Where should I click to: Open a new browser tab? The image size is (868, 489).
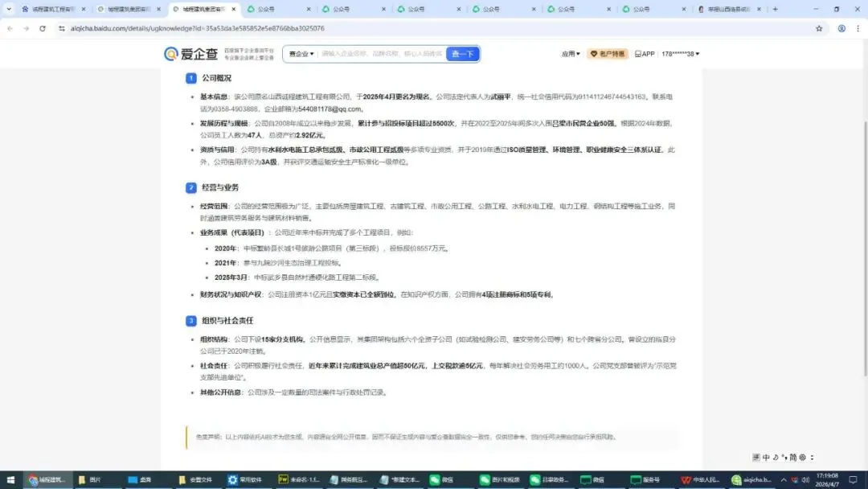tap(775, 9)
